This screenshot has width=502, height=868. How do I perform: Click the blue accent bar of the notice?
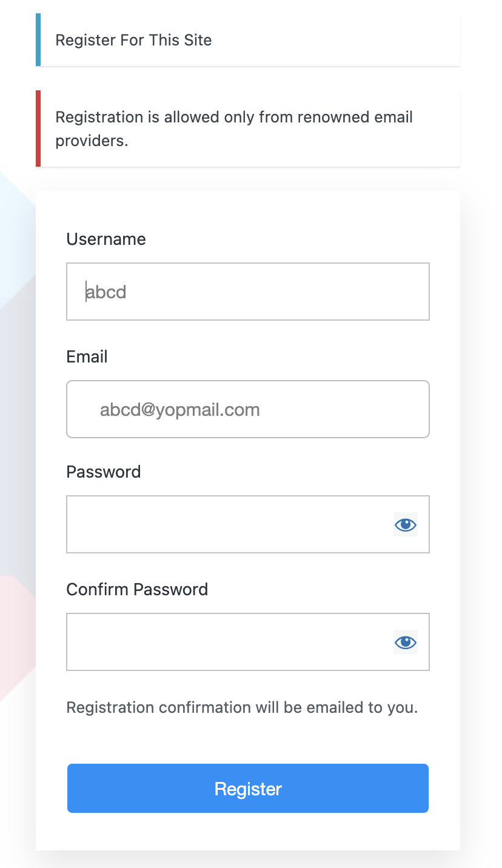click(38, 40)
